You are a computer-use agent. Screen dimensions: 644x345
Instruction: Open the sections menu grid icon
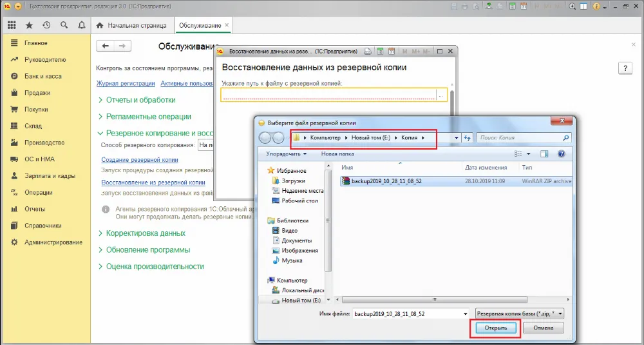[12, 25]
